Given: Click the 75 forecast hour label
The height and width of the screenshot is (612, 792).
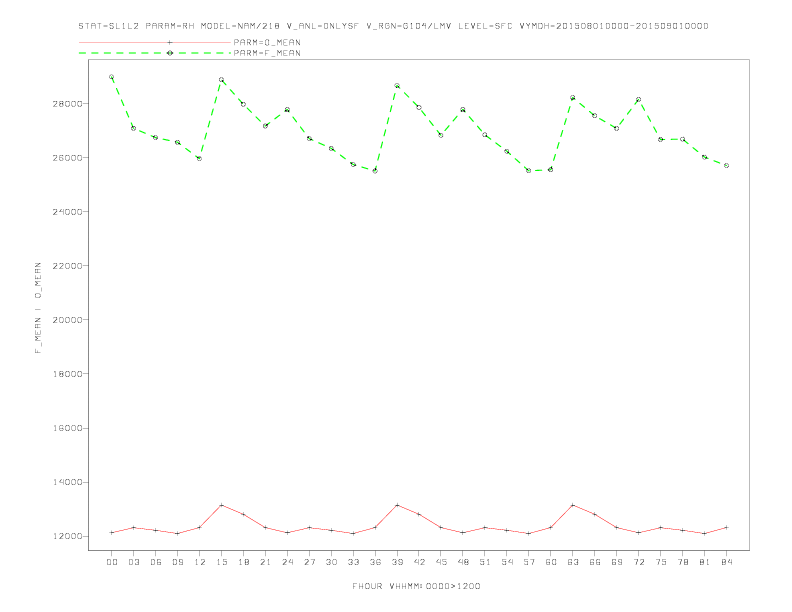Looking at the screenshot, I should coord(661,562).
